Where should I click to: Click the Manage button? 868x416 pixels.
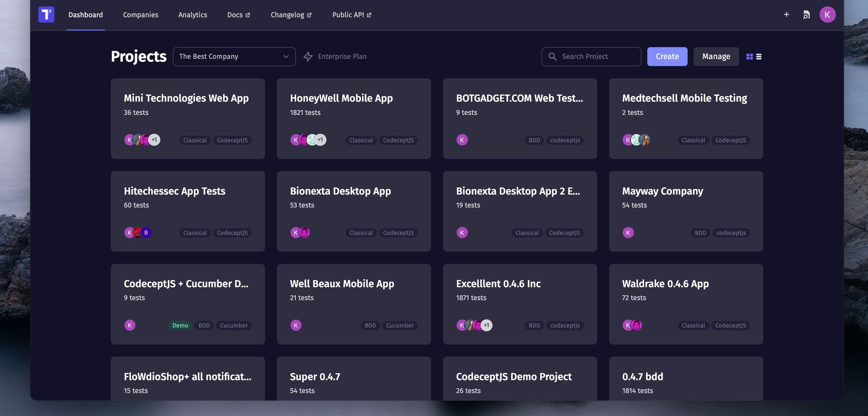[x=716, y=56]
